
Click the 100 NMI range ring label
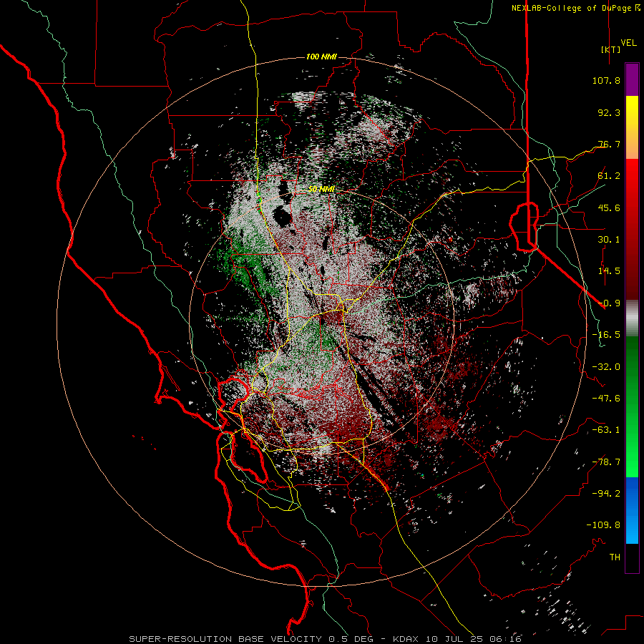pyautogui.click(x=321, y=57)
